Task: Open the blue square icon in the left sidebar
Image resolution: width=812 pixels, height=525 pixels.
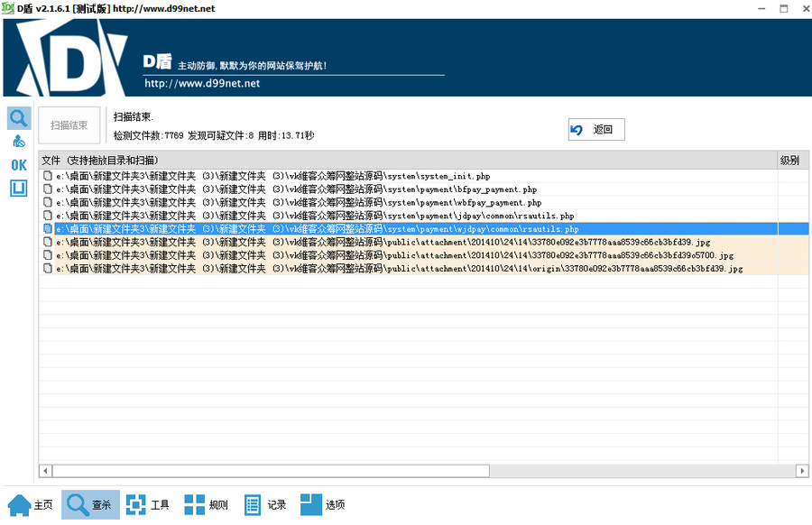Action: pos(19,188)
